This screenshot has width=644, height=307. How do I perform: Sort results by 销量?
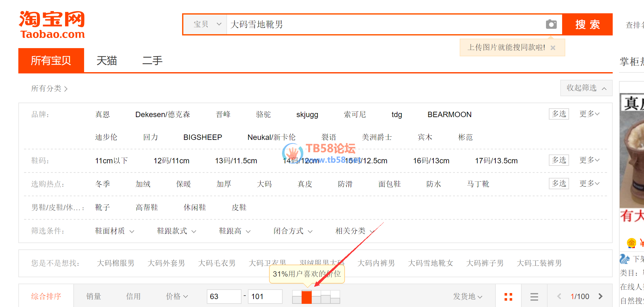coord(94,297)
